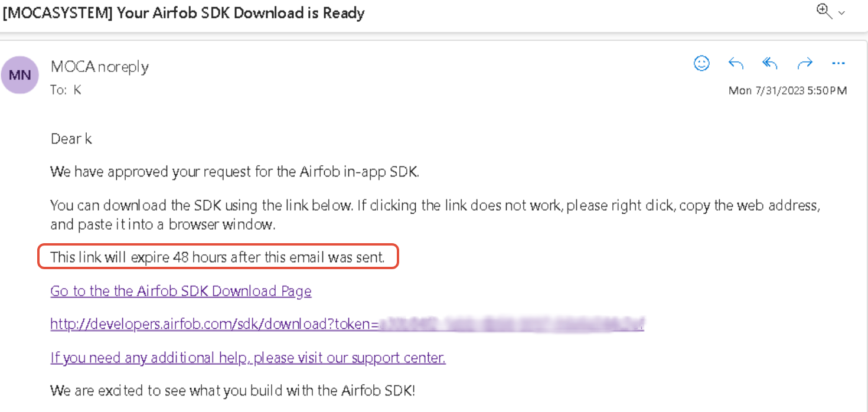
Task: React to the email with smiley icon
Action: point(701,63)
